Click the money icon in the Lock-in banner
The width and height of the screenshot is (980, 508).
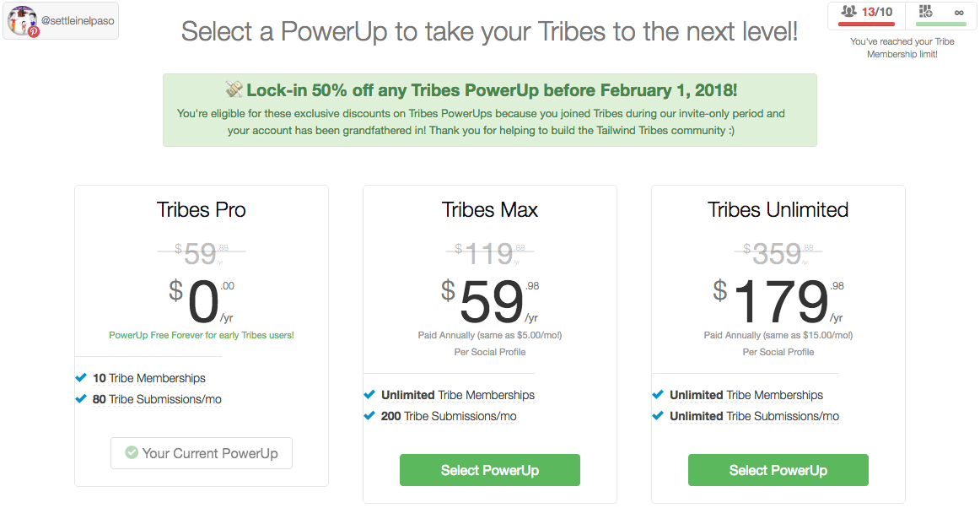pyautogui.click(x=234, y=89)
